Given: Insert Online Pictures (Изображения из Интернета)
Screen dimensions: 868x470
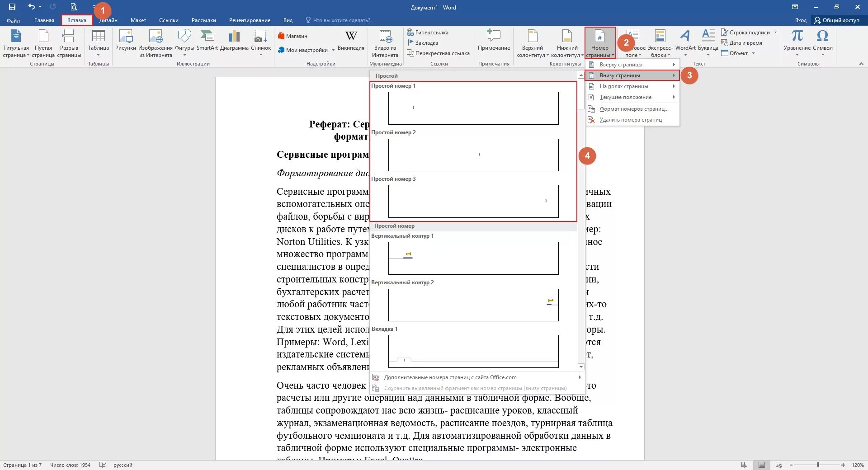Looking at the screenshot, I should coord(156,43).
